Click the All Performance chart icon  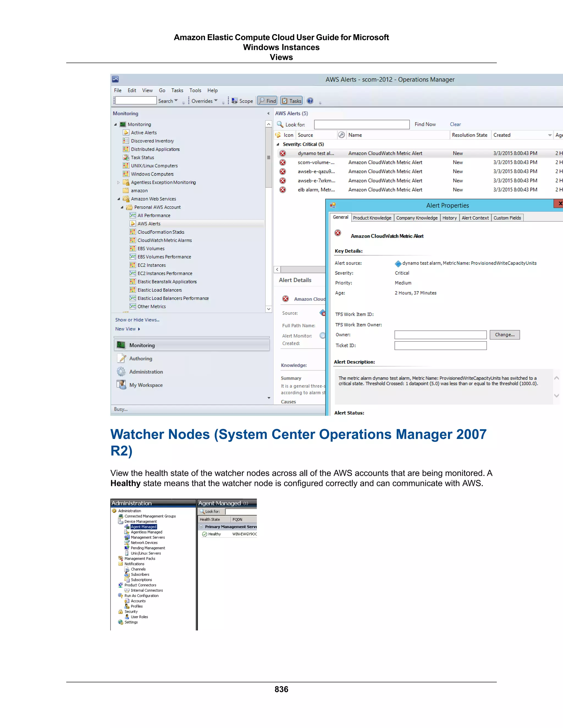[133, 215]
